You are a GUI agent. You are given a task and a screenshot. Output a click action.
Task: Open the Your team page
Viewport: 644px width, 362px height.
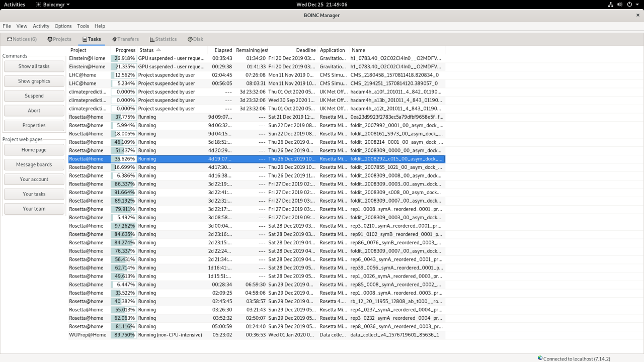(34, 209)
